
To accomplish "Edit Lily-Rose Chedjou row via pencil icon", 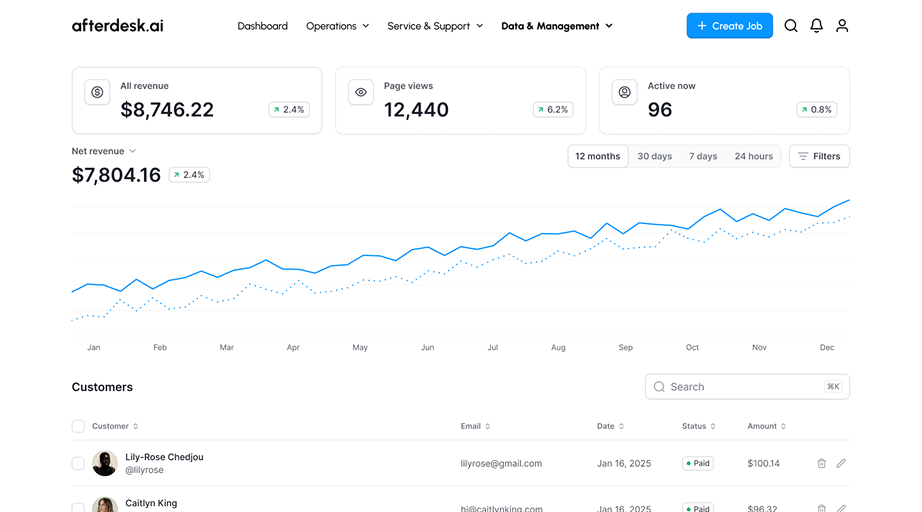I will tap(841, 463).
